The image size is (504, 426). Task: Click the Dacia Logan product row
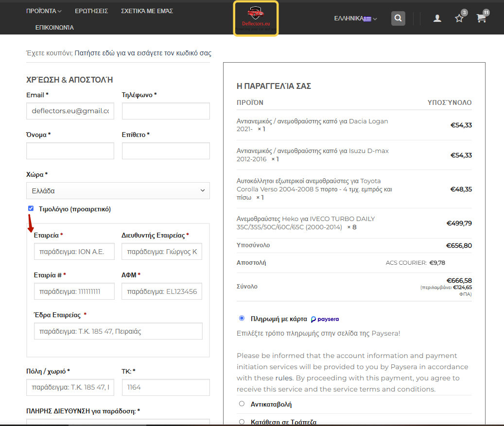(x=354, y=125)
